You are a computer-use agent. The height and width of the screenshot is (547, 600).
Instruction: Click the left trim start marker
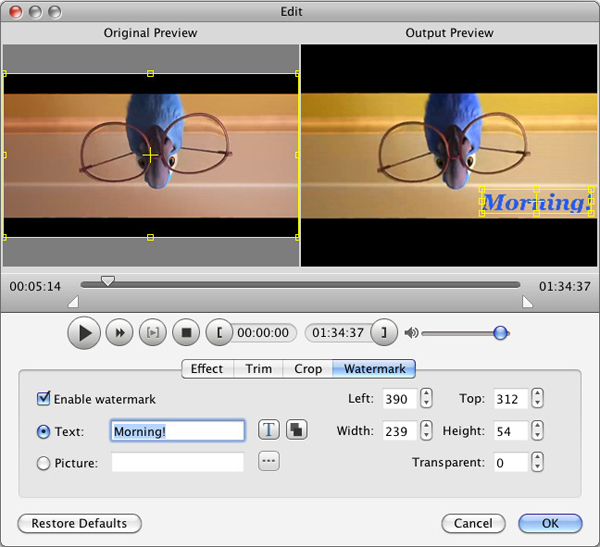(73, 302)
